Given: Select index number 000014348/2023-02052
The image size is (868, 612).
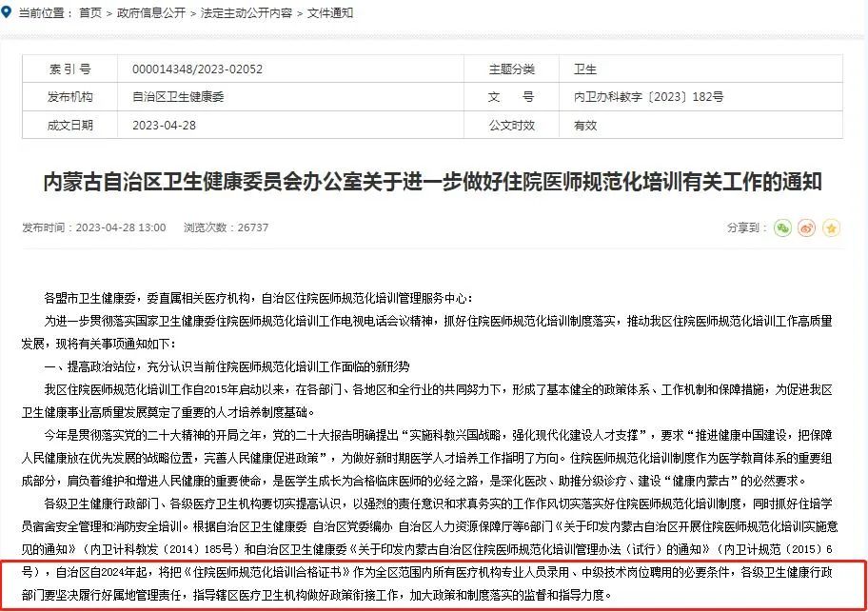Looking at the screenshot, I should pyautogui.click(x=197, y=69).
